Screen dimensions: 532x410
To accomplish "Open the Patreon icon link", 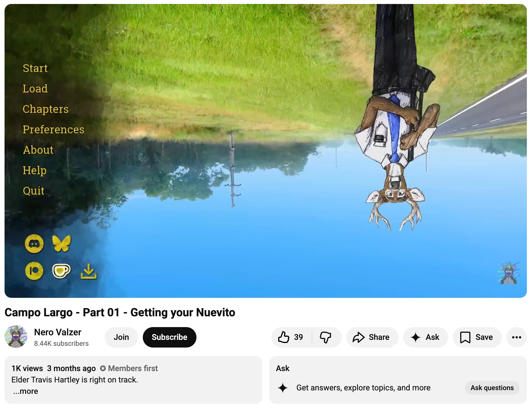I will pyautogui.click(x=34, y=271).
